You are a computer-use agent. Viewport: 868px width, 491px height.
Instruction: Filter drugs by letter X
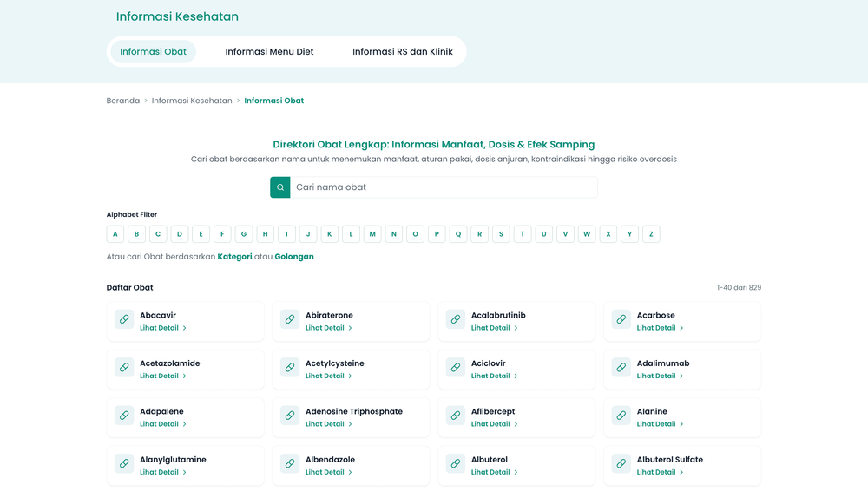pos(608,234)
